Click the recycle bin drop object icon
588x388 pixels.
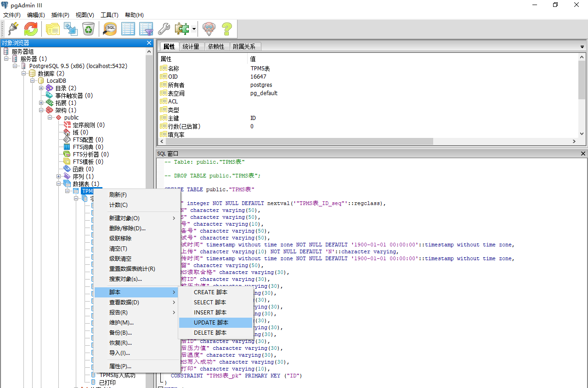[x=88, y=29]
